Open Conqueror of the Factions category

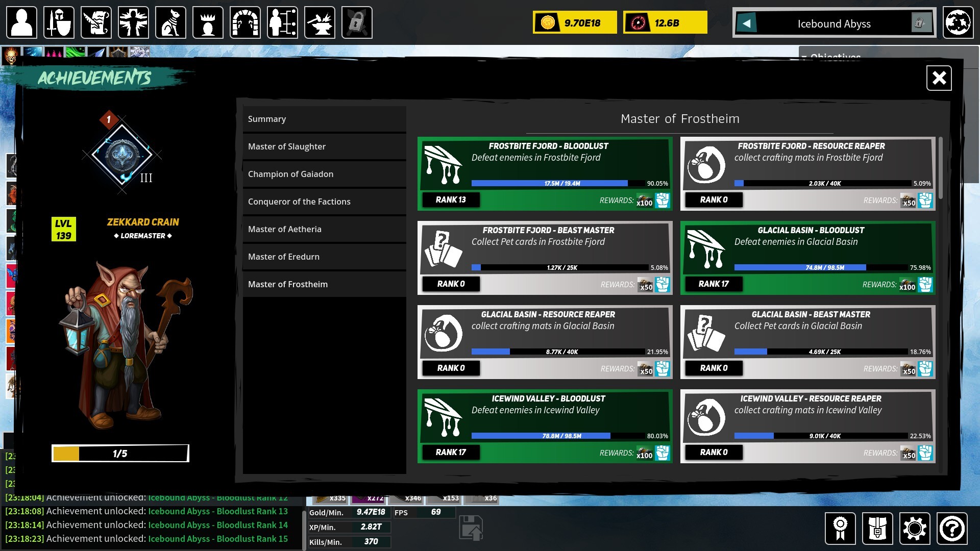[x=324, y=202]
